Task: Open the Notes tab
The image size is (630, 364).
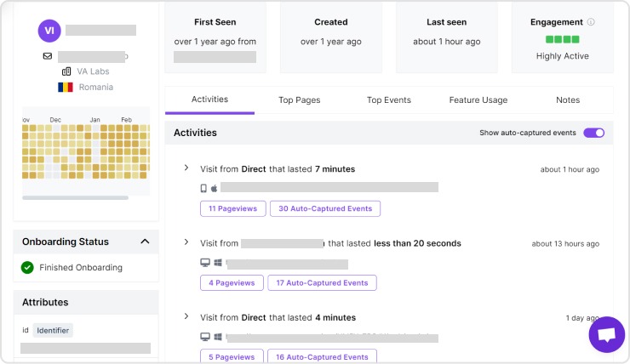Action: (568, 100)
